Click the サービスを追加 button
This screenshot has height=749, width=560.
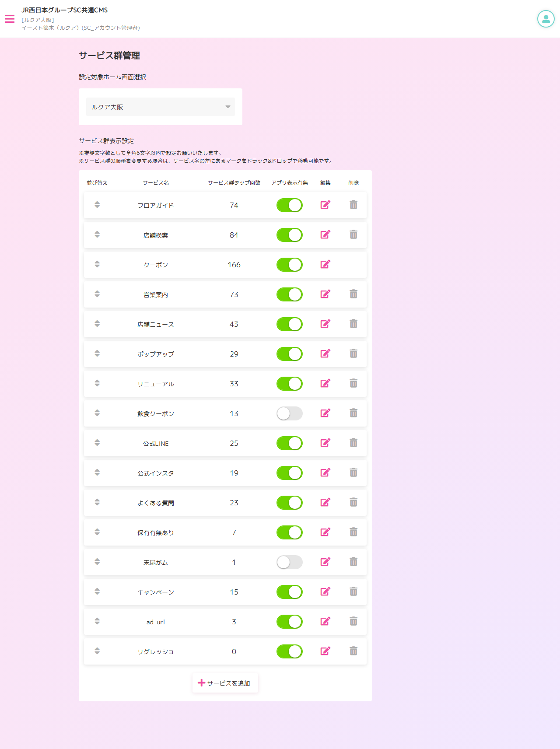[225, 683]
